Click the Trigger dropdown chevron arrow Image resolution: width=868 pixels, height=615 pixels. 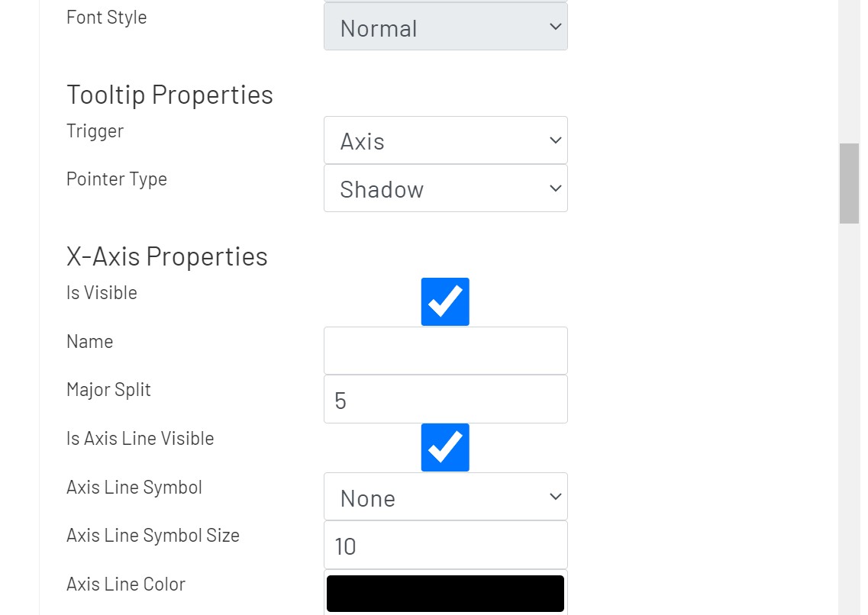pyautogui.click(x=555, y=140)
